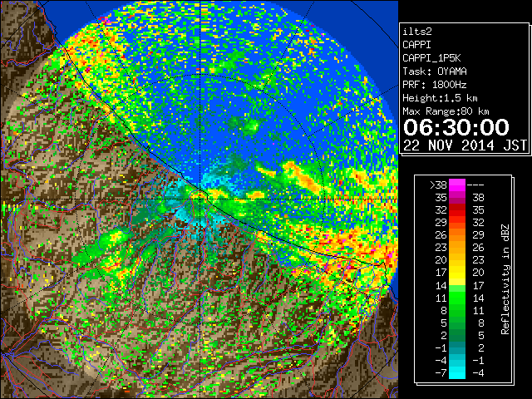Click the legend value 32 on left scale
The height and width of the screenshot is (399, 532).
(441, 210)
